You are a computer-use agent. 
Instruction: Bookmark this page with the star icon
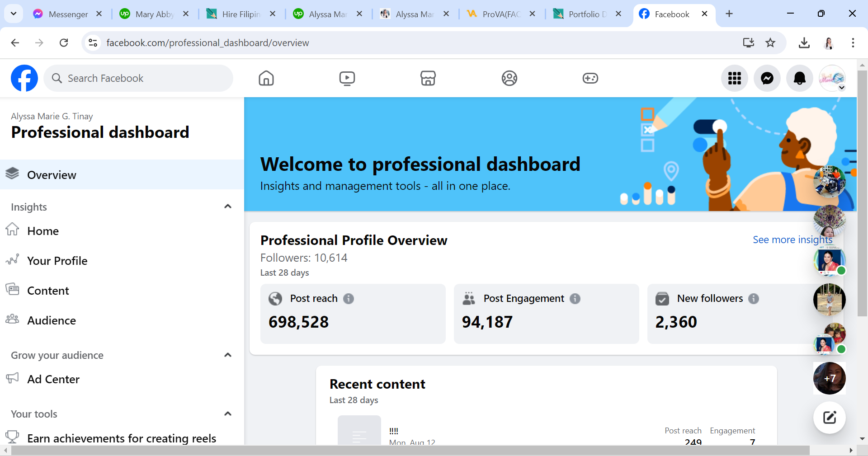[x=770, y=43]
